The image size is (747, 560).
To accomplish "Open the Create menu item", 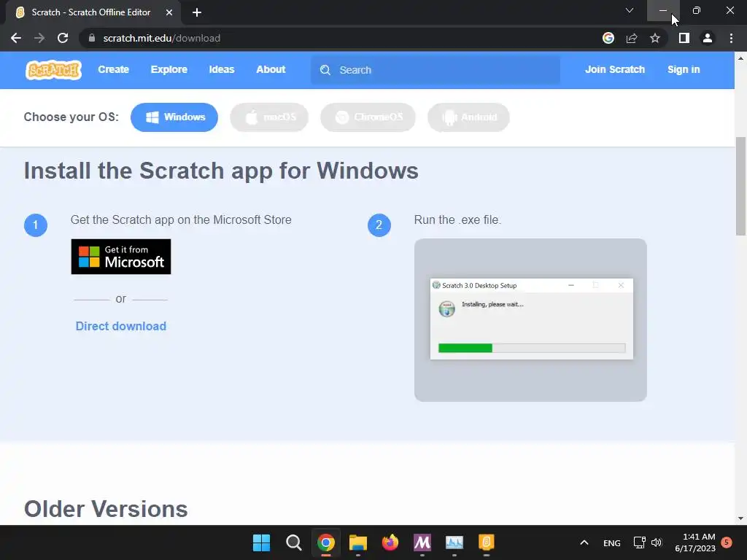I will pyautogui.click(x=113, y=69).
